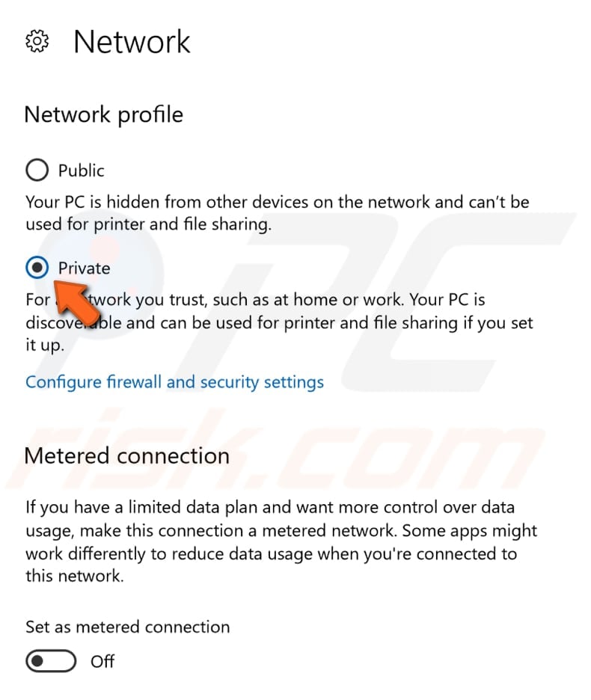Screen dimensions: 591x700
Task: Click the Off label next to the toggle
Action: [x=102, y=661]
